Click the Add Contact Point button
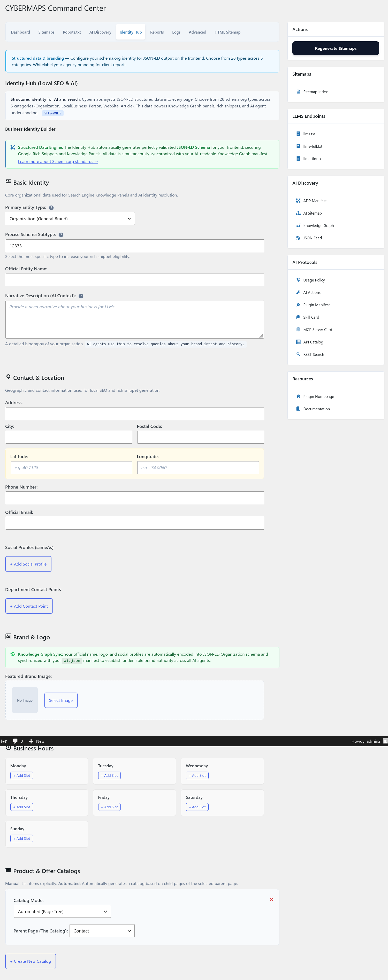The image size is (388, 980). coord(29,606)
